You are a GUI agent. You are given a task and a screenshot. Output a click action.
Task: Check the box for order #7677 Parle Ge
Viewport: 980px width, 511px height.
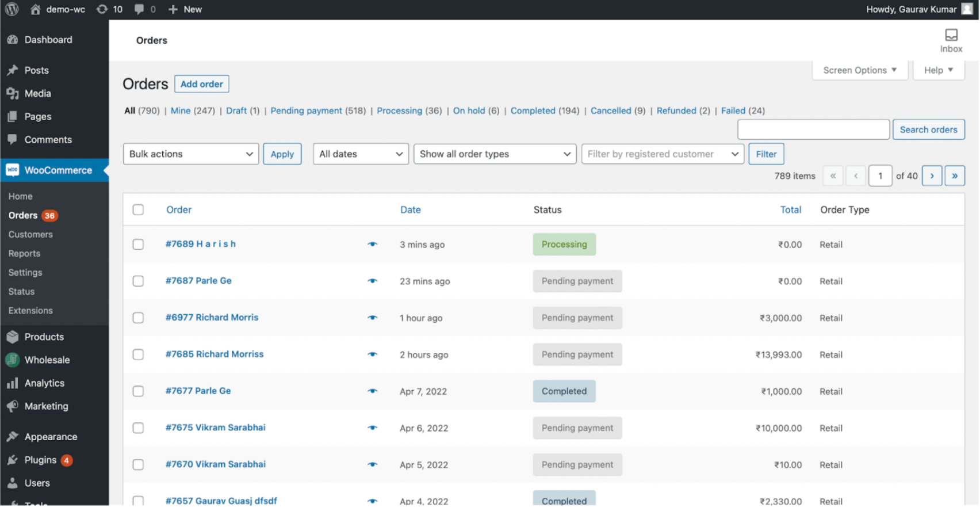pyautogui.click(x=138, y=391)
